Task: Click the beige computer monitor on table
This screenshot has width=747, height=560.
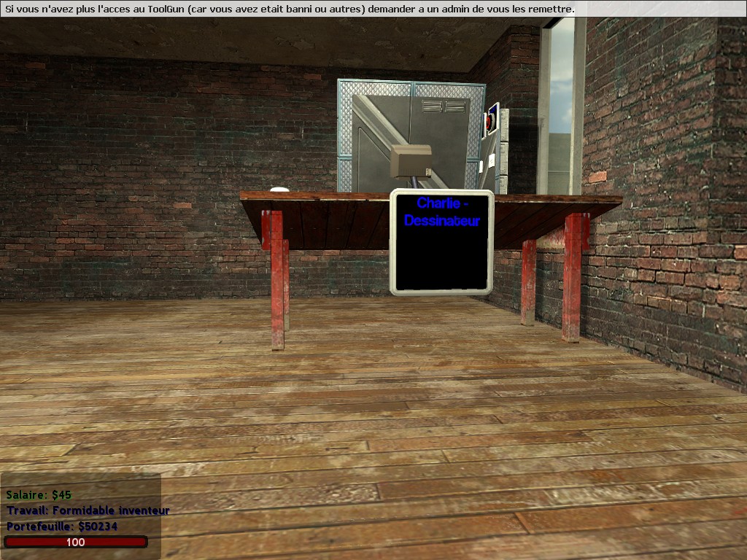Action: pyautogui.click(x=411, y=162)
